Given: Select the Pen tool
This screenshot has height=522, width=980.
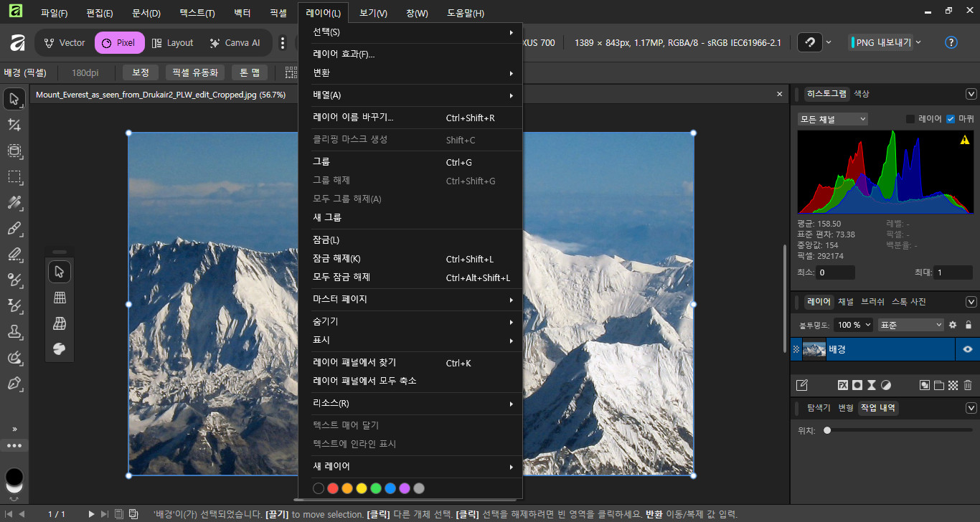Looking at the screenshot, I should click(x=14, y=383).
